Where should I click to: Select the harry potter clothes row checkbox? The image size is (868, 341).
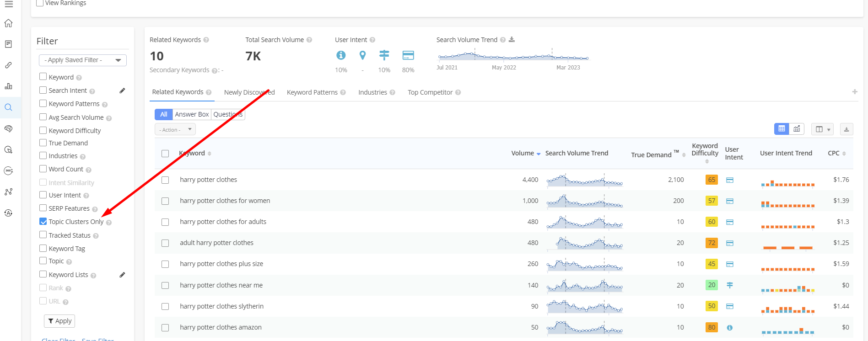point(165,180)
